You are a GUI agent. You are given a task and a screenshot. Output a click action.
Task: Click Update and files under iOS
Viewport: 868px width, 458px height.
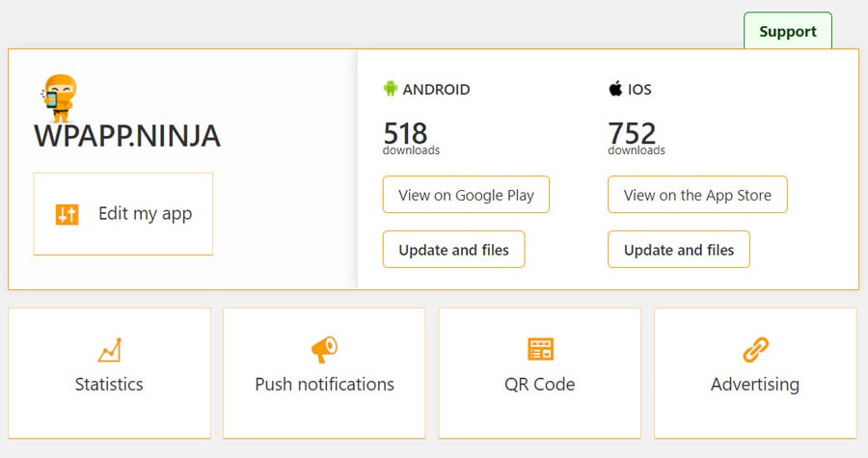click(679, 250)
